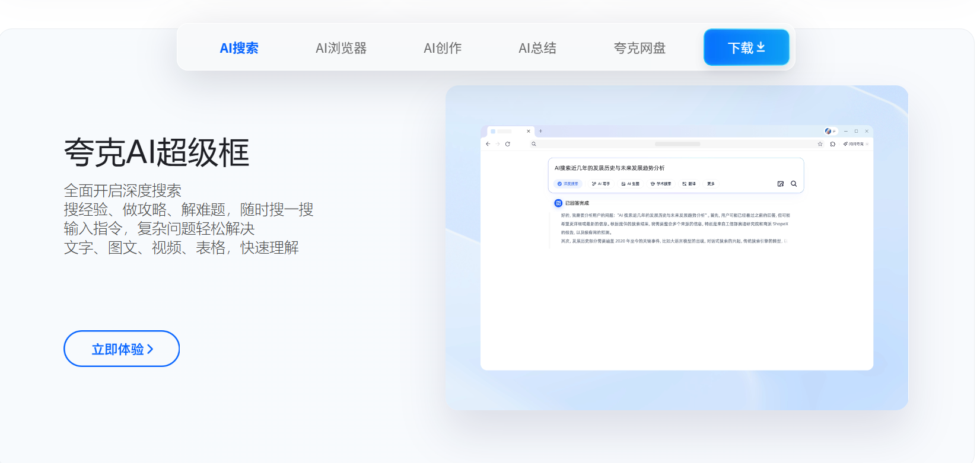Click the blue 下载 download button

(746, 47)
